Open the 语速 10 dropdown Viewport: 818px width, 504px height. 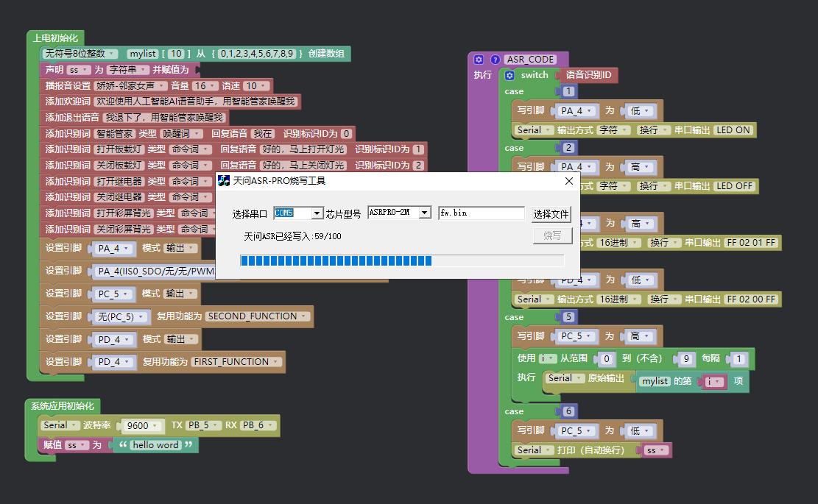point(255,86)
